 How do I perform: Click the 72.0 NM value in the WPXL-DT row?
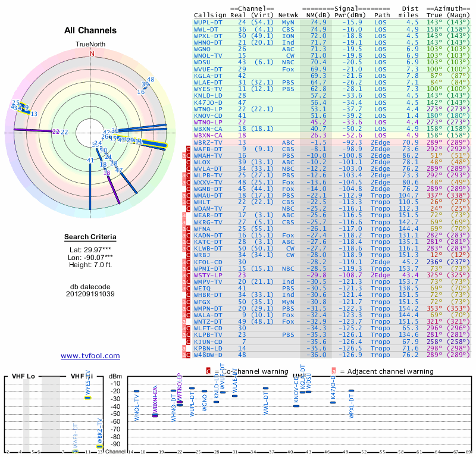click(x=318, y=36)
